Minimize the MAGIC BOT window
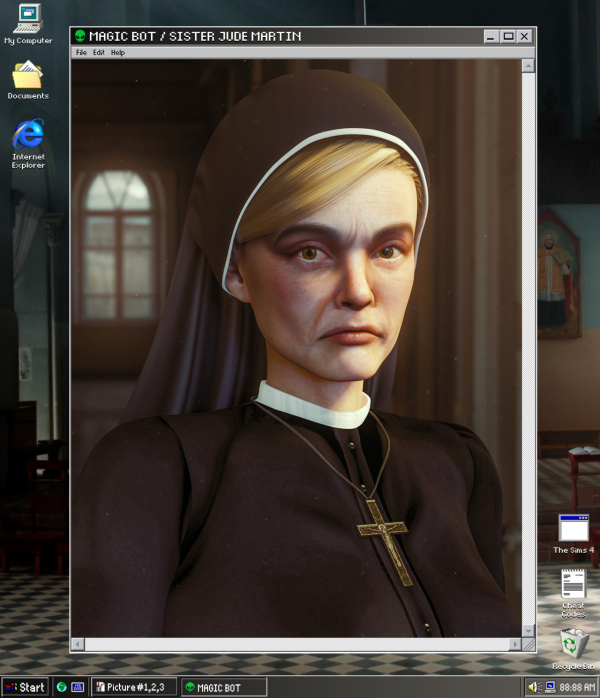This screenshot has height=698, width=600. [x=491, y=36]
